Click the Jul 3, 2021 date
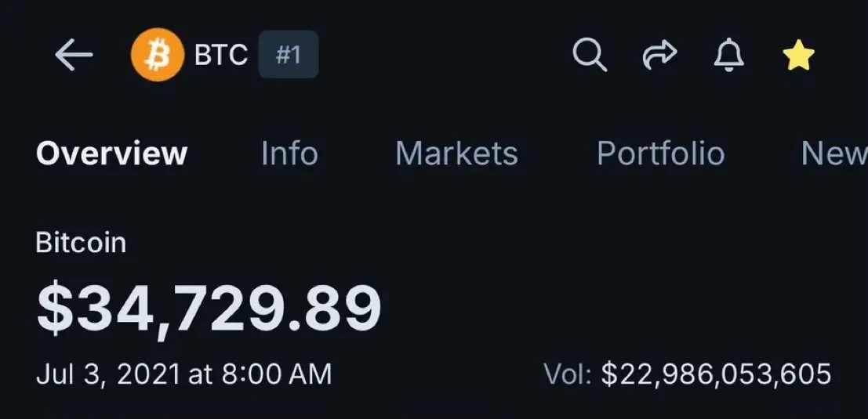The image size is (868, 419). (108, 374)
